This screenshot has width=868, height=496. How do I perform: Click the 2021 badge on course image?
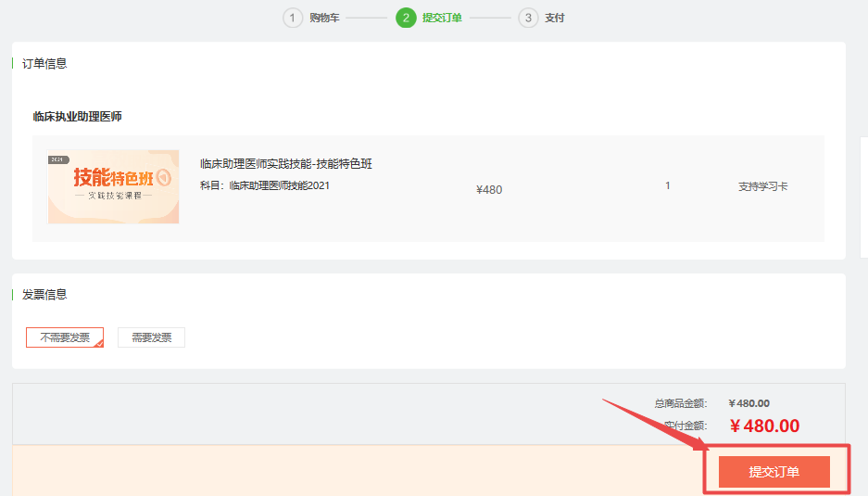(x=60, y=159)
